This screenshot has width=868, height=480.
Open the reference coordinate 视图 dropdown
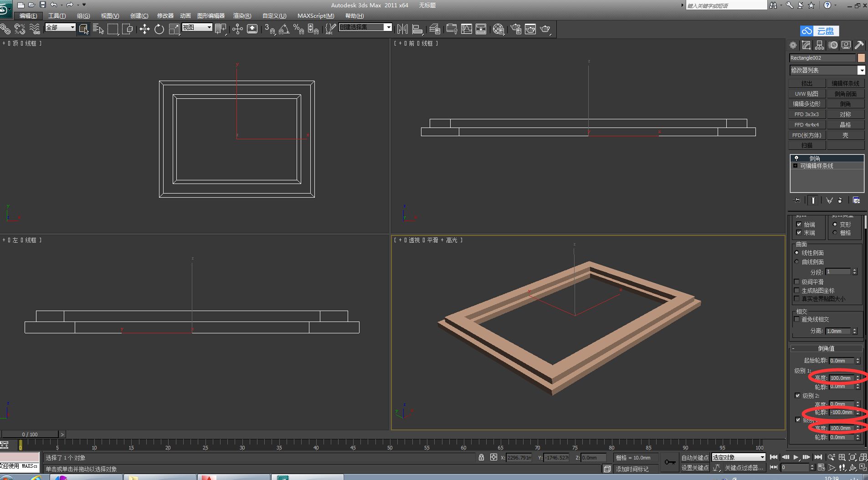point(197,27)
